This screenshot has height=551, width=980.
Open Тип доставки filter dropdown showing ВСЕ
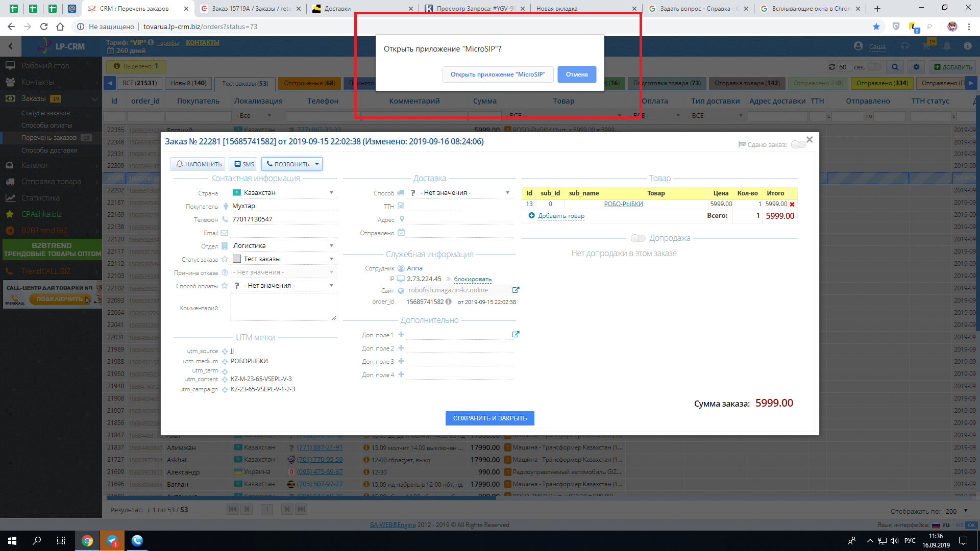[x=716, y=116]
